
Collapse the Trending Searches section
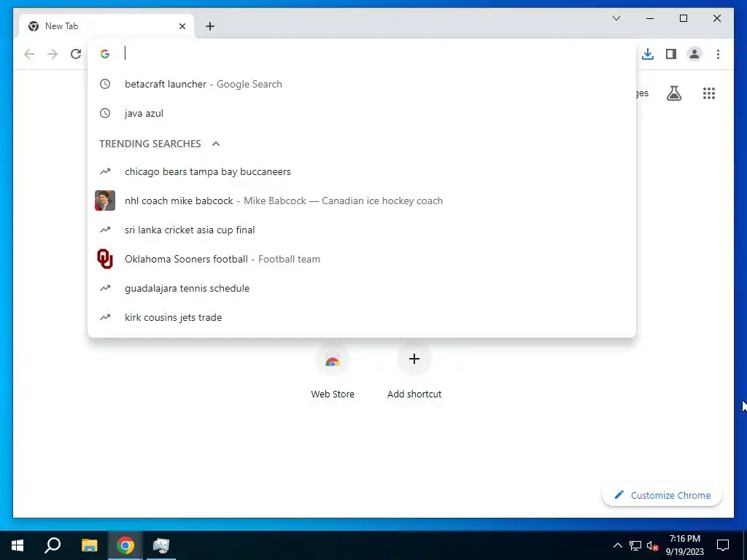[x=216, y=144]
